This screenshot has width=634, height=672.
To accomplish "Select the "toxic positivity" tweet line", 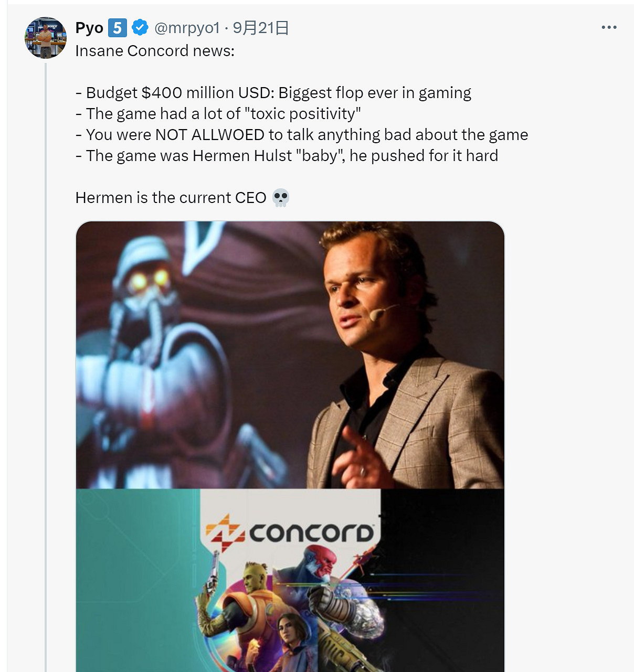I will point(218,114).
